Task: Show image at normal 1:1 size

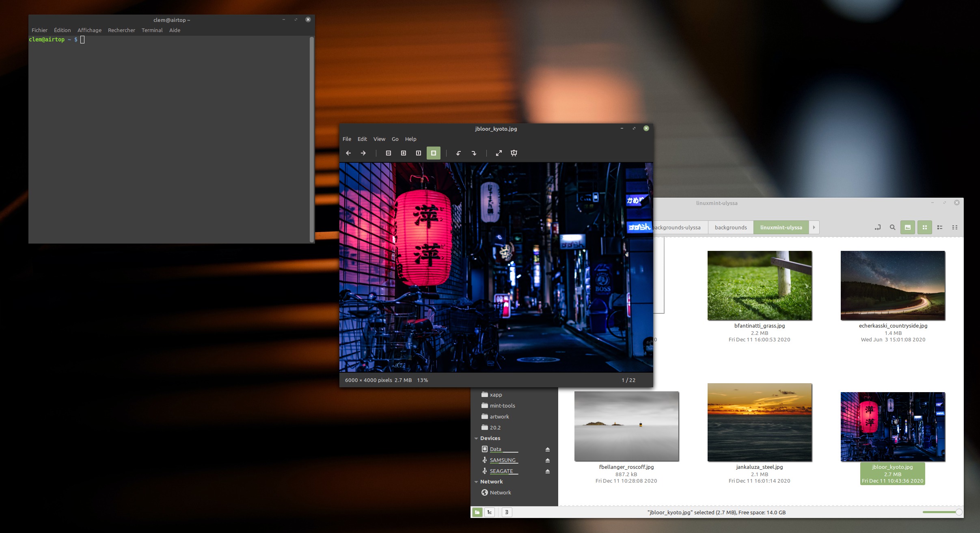Action: pyautogui.click(x=418, y=153)
